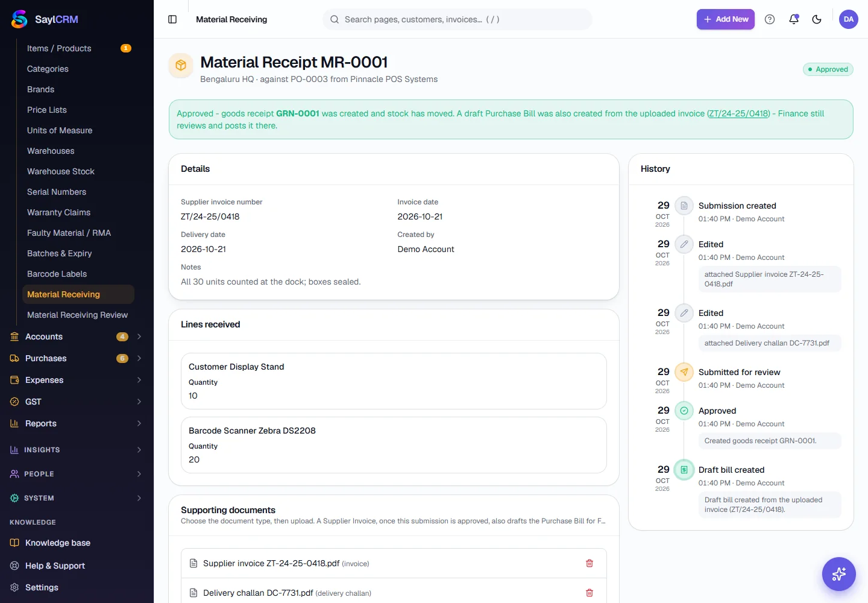
Task: Open Supplier invoice ZT-24-25-0418.pdf document
Action: coord(271,563)
